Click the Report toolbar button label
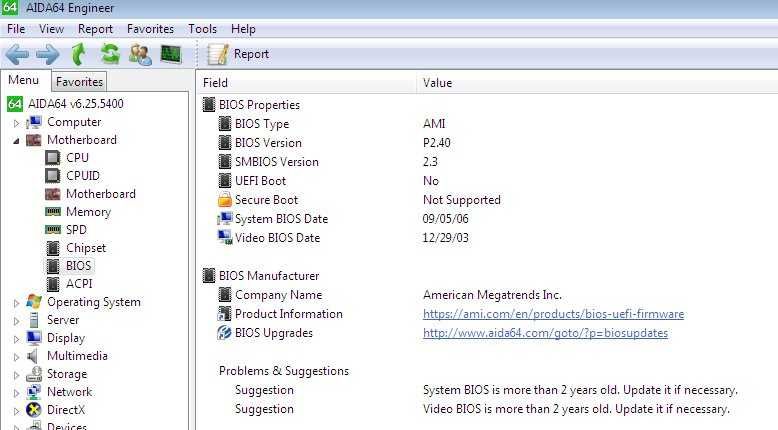778x430 pixels. (x=251, y=54)
